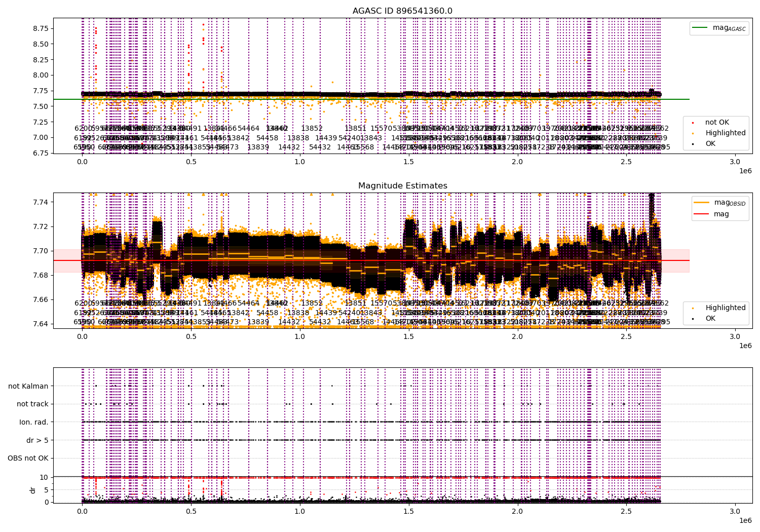Click the "OBS not OK" row label

(28, 458)
